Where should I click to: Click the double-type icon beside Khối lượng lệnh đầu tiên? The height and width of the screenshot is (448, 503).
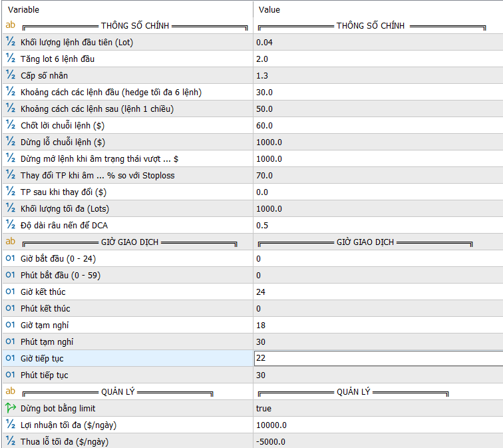10,42
